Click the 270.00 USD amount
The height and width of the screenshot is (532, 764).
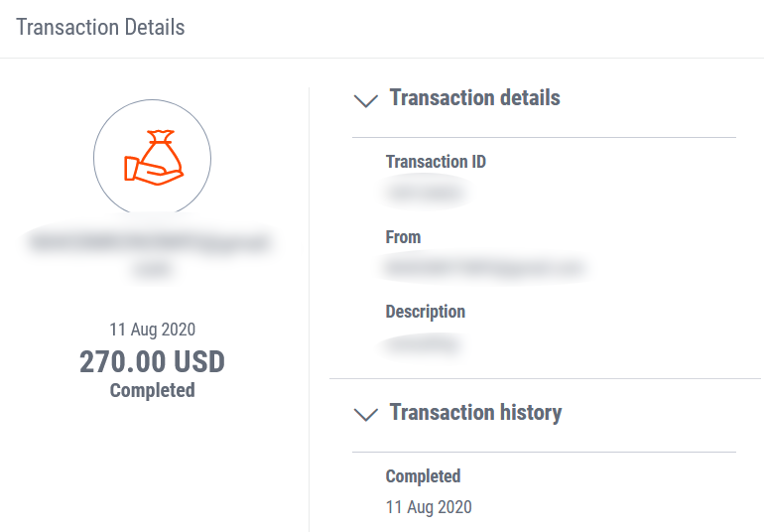coord(152,361)
